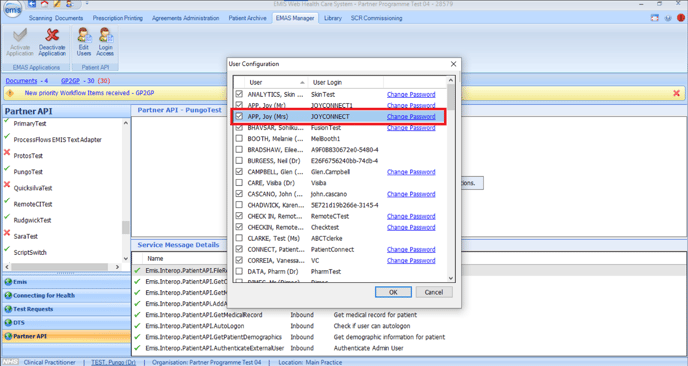The width and height of the screenshot is (688, 366).
Task: Select the EMAS Manager tab
Action: 295,18
